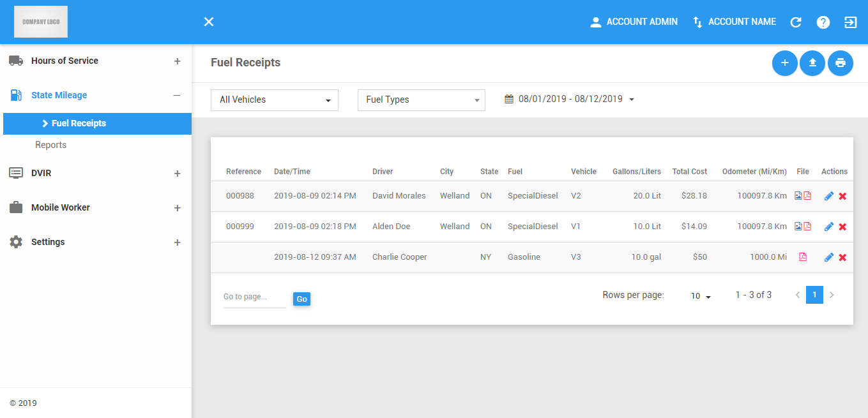Open the All Vehicles dropdown

coord(275,100)
